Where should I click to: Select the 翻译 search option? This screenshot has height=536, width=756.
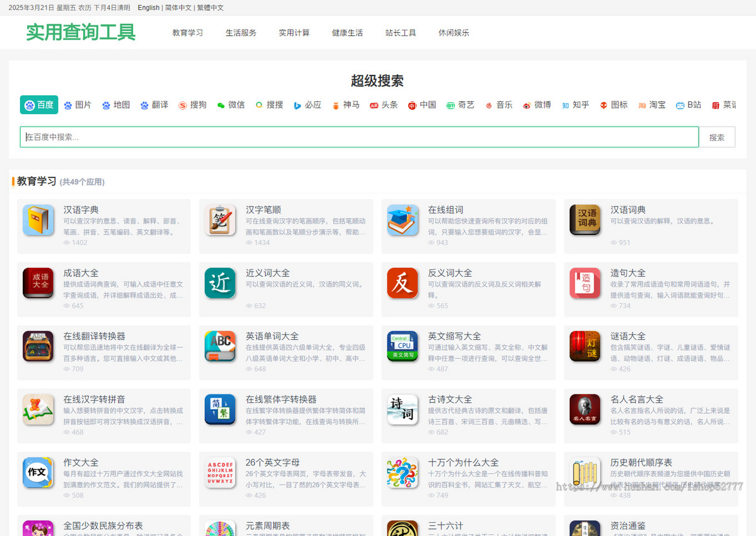point(154,105)
